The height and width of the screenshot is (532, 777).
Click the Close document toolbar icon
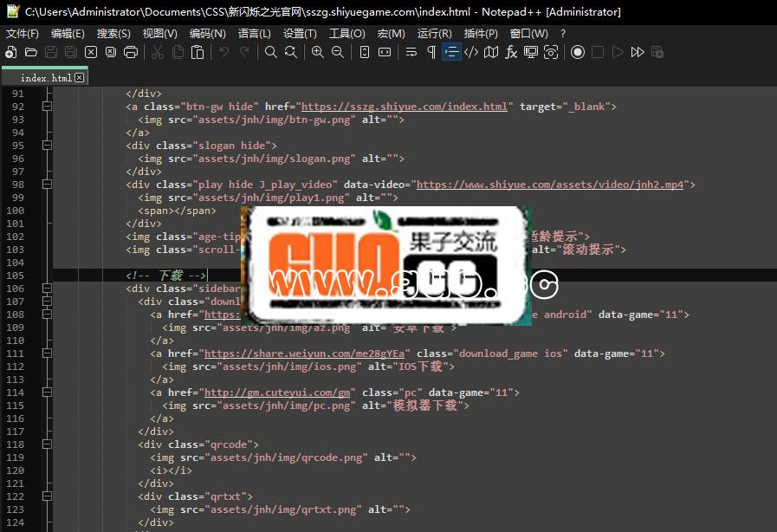pos(91,52)
